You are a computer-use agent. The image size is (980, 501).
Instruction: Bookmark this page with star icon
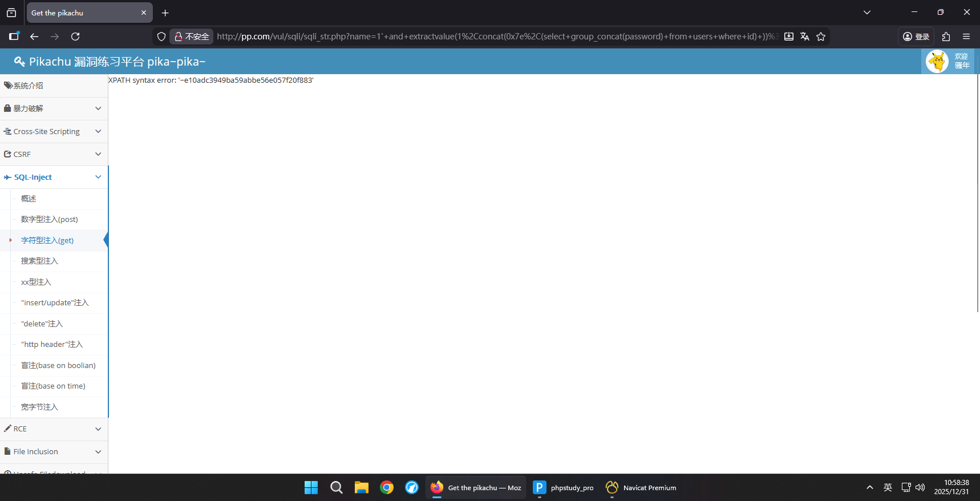click(821, 37)
